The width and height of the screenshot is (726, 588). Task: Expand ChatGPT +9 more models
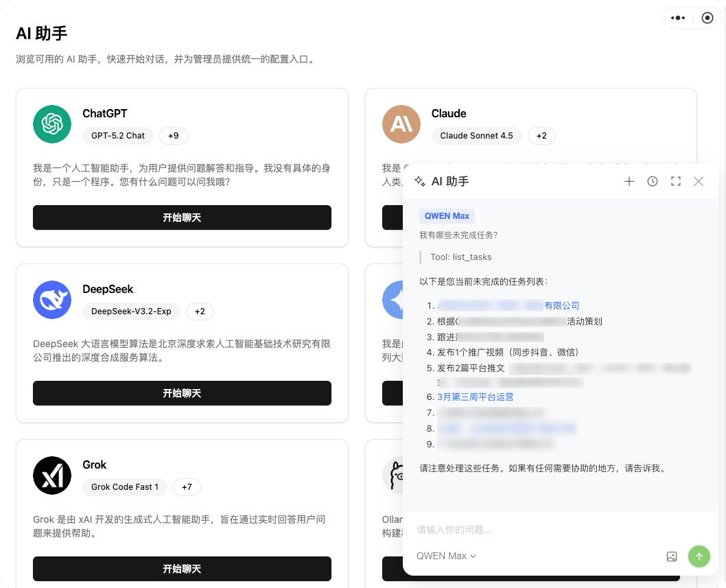tap(173, 136)
